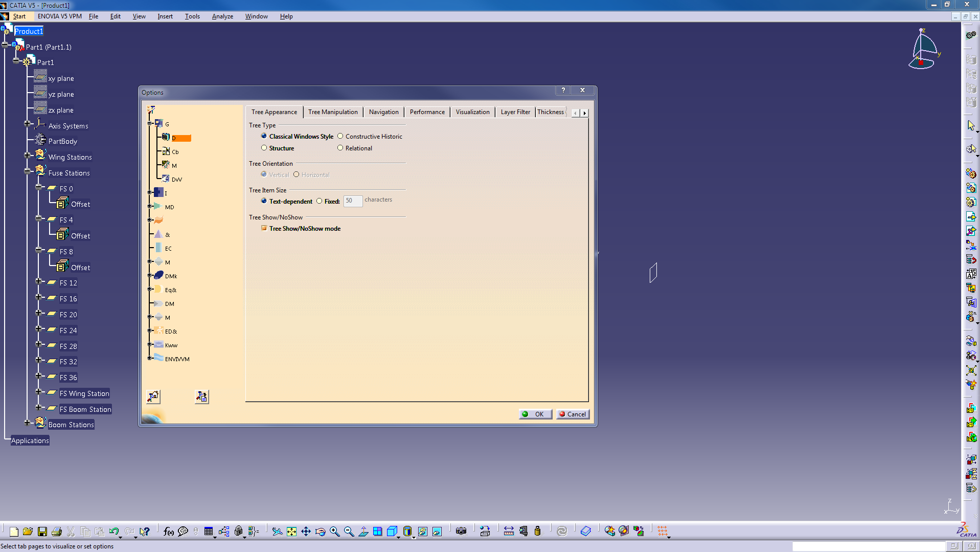Viewport: 980px width, 552px height.
Task: Select the Pan arrows tool
Action: click(x=306, y=532)
